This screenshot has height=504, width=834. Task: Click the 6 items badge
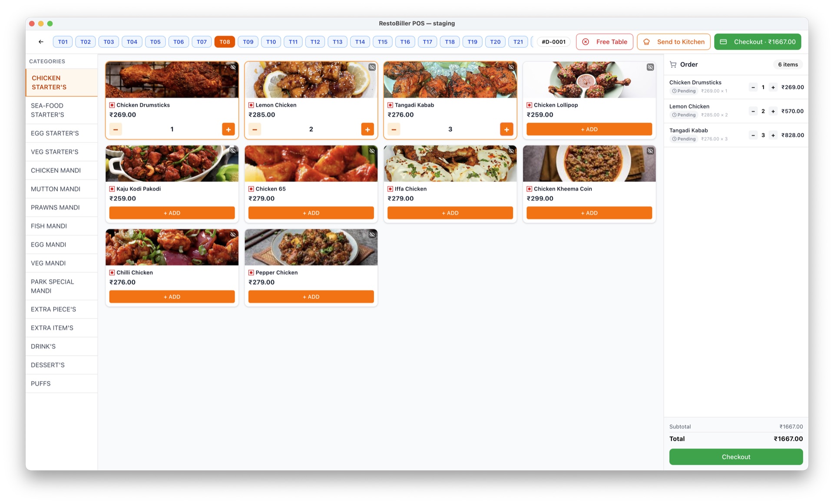[x=788, y=65]
